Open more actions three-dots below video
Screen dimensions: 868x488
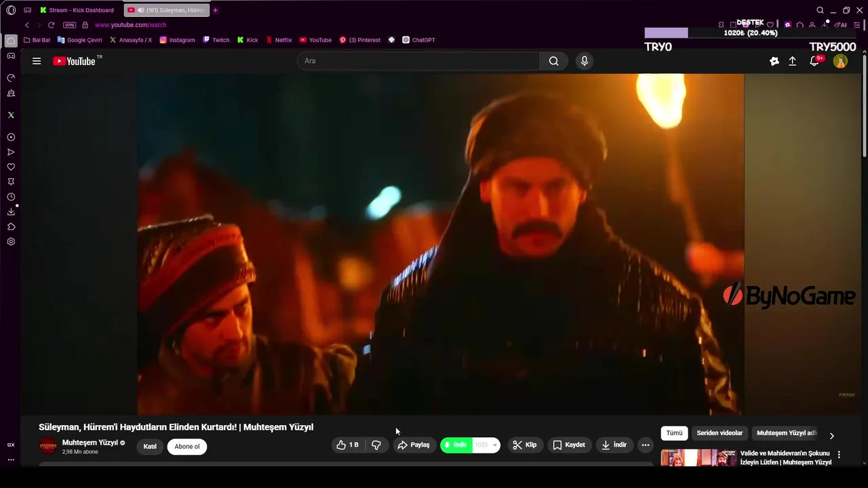646,445
